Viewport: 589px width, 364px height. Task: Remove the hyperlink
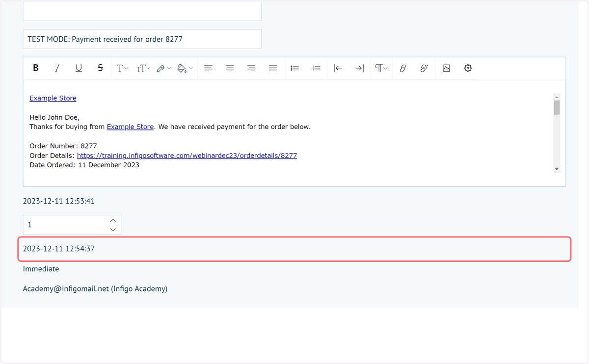pos(425,68)
